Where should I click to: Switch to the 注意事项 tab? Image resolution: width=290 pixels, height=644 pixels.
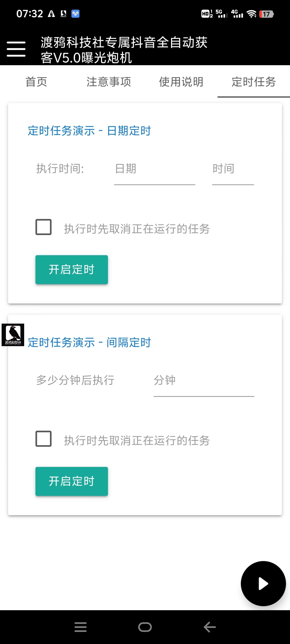pyautogui.click(x=109, y=82)
